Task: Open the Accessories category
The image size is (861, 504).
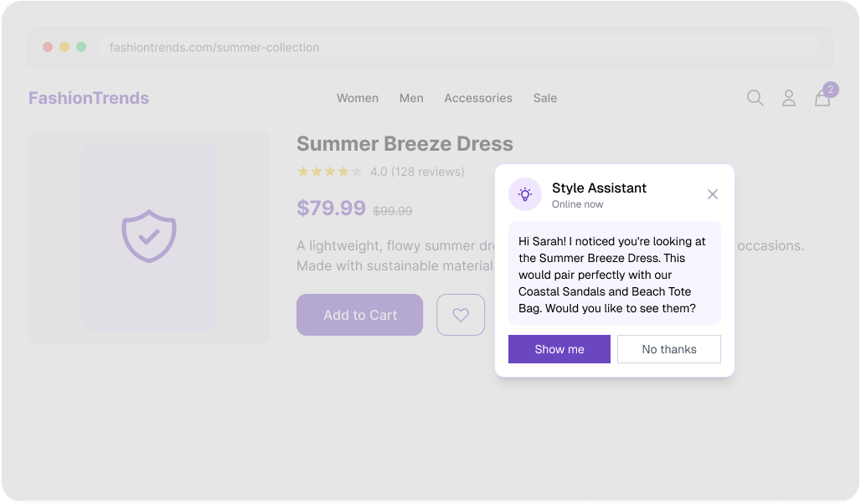Action: [x=478, y=98]
